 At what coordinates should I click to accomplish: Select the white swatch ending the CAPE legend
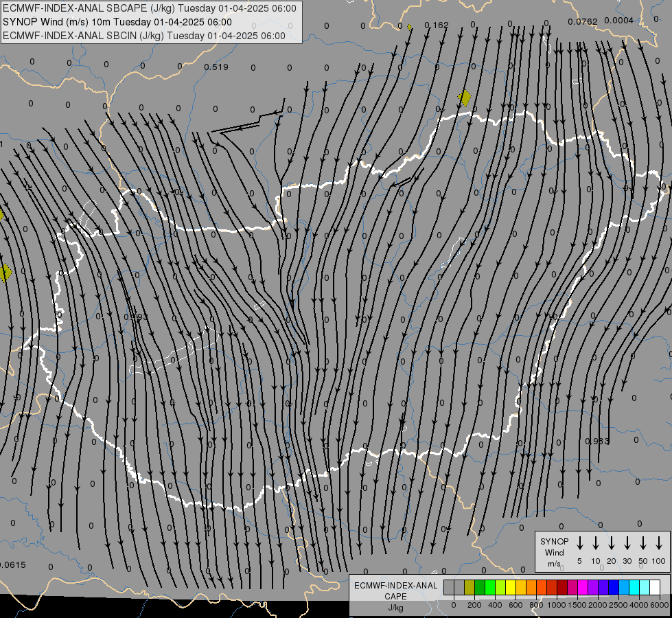click(x=654, y=587)
